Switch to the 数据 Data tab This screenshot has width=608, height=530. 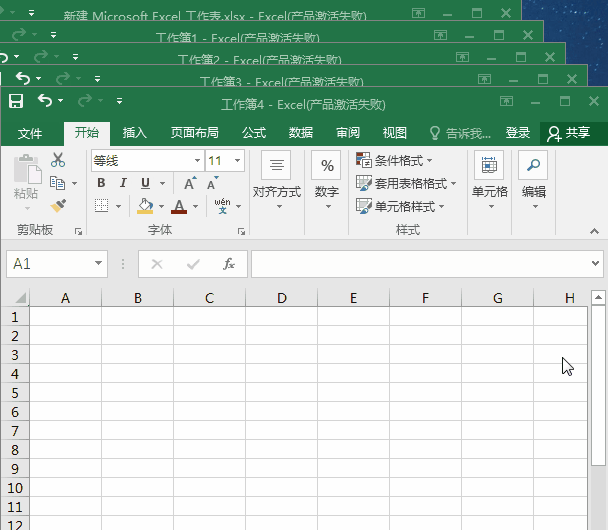(x=301, y=133)
